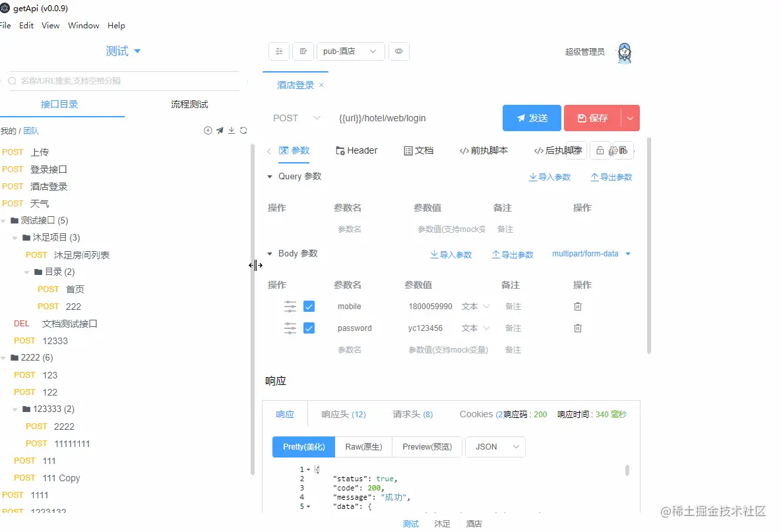The height and width of the screenshot is (532, 781).
Task: Click the paper-plane send icon in directory toolbar
Action: [220, 131]
